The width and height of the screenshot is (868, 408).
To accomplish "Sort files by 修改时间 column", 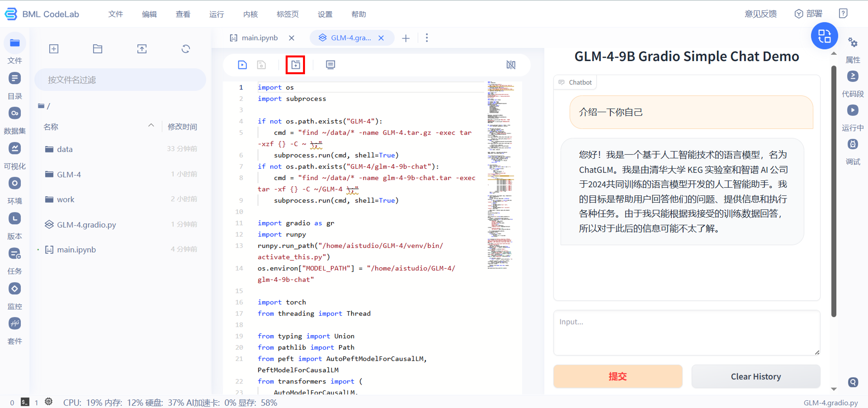I will pos(182,127).
